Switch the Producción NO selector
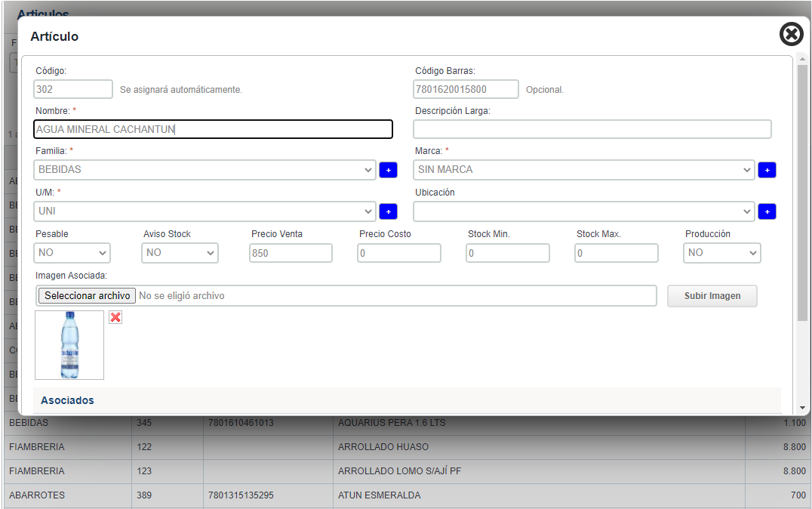Image resolution: width=812 pixels, height=509 pixels. 721,253
